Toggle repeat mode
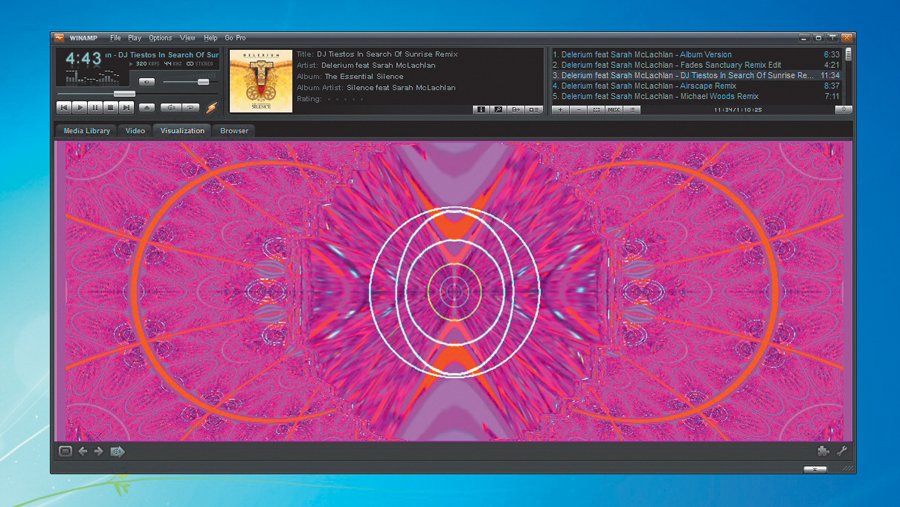 (189, 106)
